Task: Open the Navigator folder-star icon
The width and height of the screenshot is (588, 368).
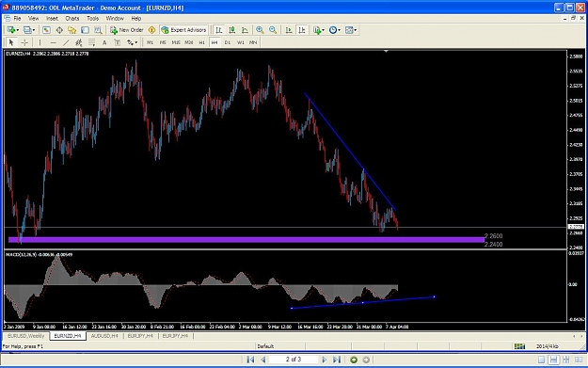Action: (x=72, y=30)
